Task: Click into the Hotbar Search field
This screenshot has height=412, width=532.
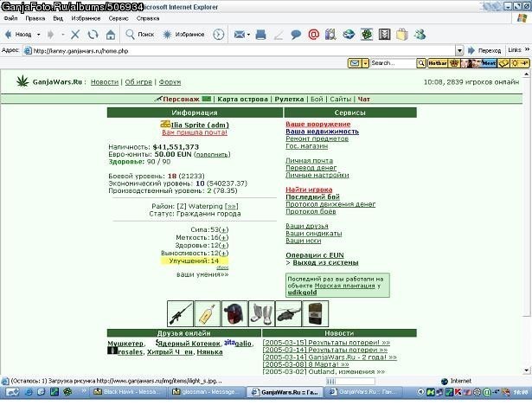Action: pos(393,63)
